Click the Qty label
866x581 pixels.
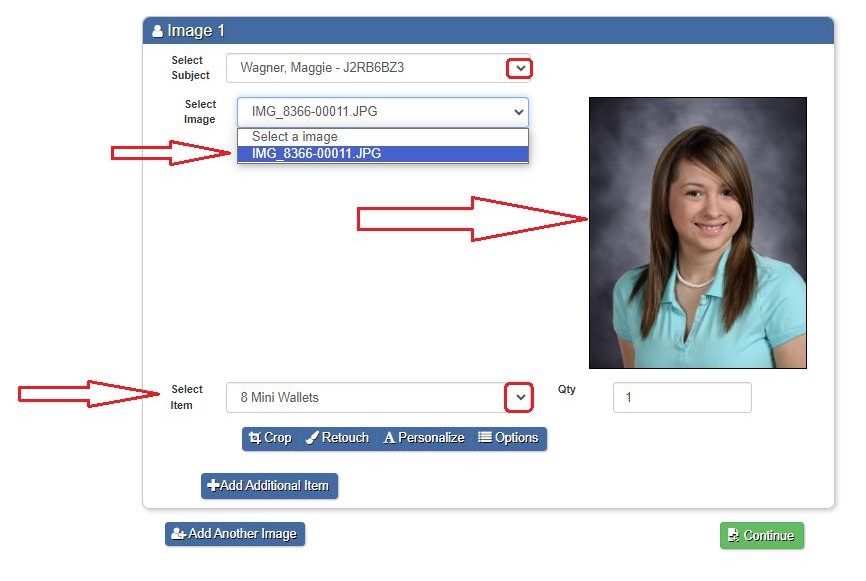(566, 389)
